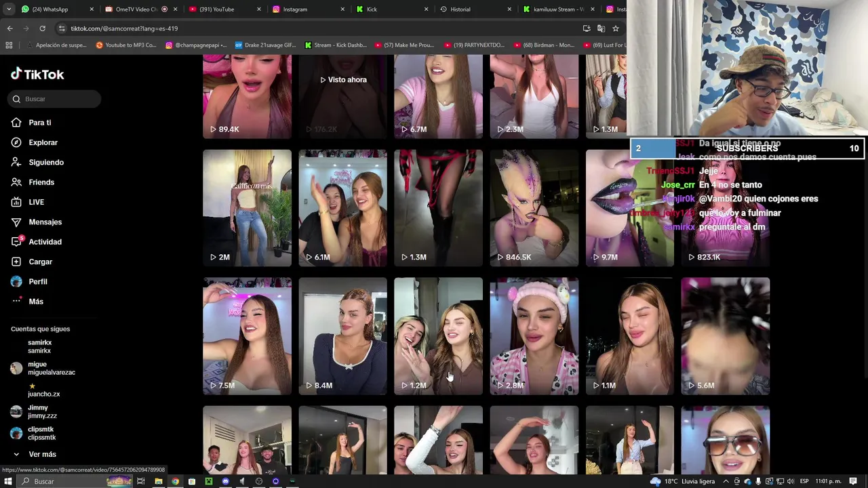Open the video with 89.4K views
868x488 pixels.
pos(247,96)
